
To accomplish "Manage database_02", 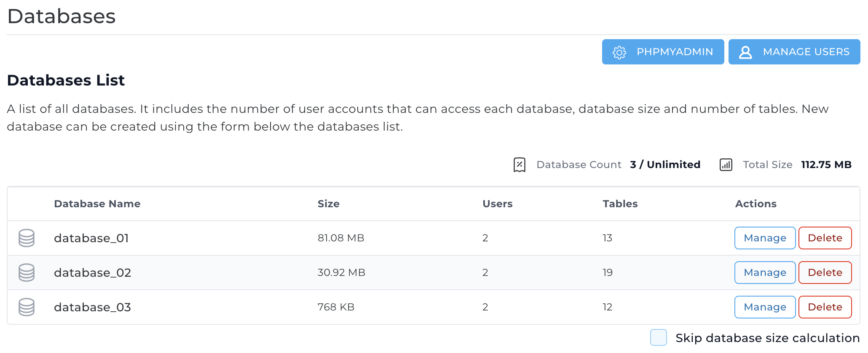I will pos(765,273).
